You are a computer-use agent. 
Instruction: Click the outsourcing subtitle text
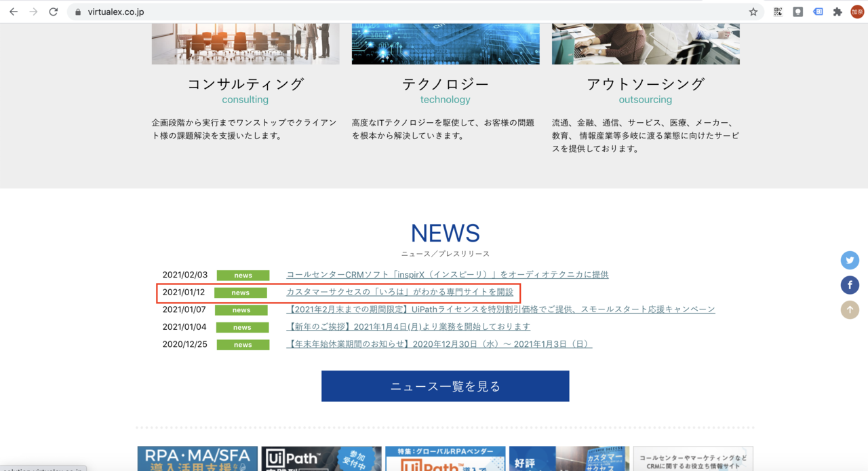tap(646, 100)
